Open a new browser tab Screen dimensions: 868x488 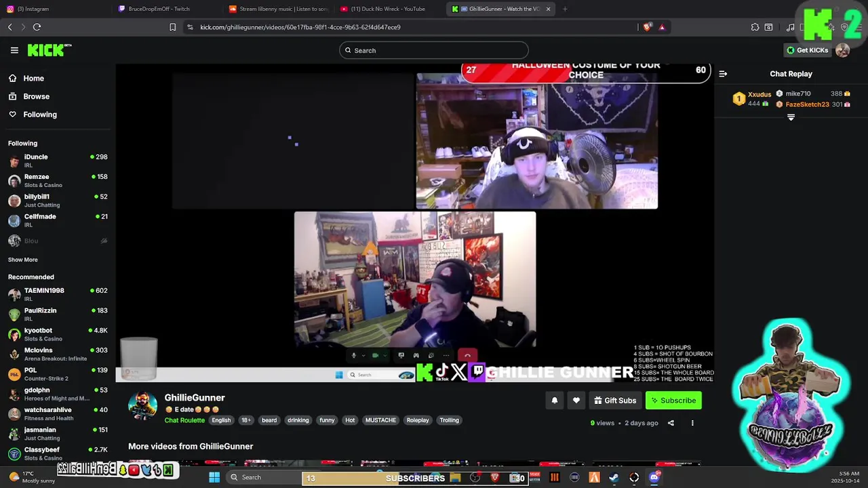(x=565, y=9)
